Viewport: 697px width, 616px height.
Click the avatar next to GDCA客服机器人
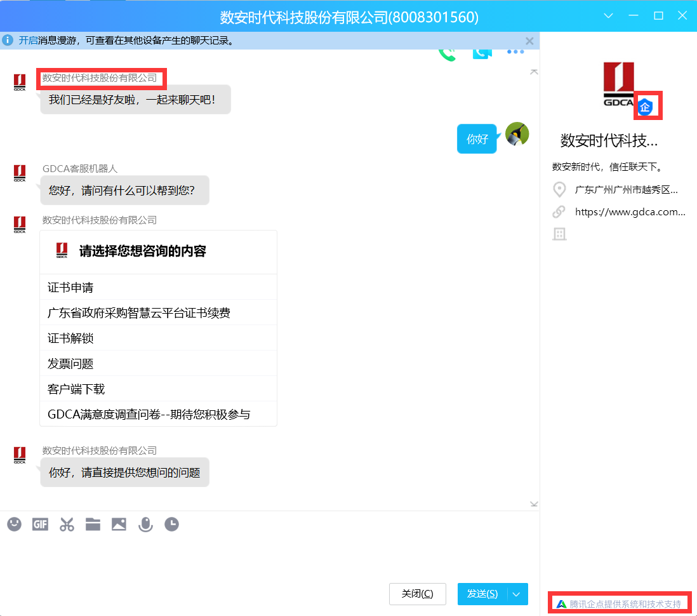tap(20, 173)
